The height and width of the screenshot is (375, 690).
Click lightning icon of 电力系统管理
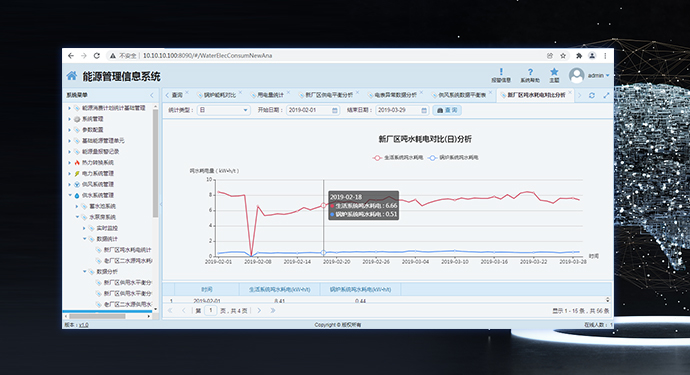[x=77, y=173]
